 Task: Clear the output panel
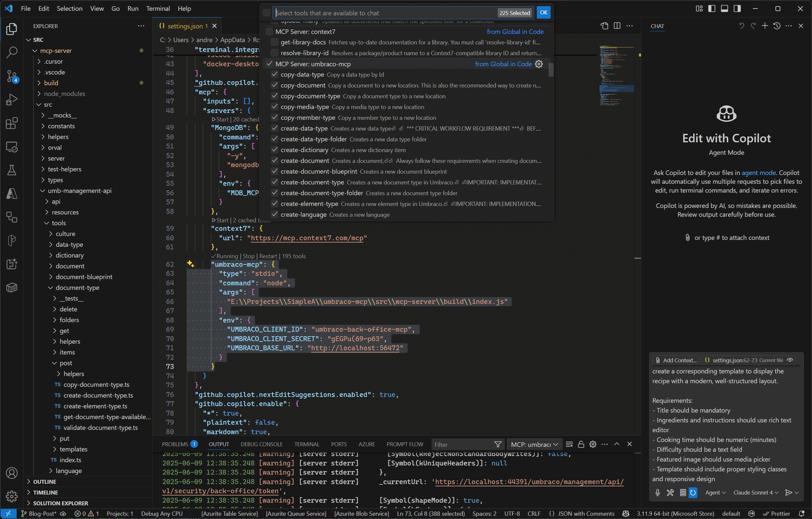(x=569, y=444)
